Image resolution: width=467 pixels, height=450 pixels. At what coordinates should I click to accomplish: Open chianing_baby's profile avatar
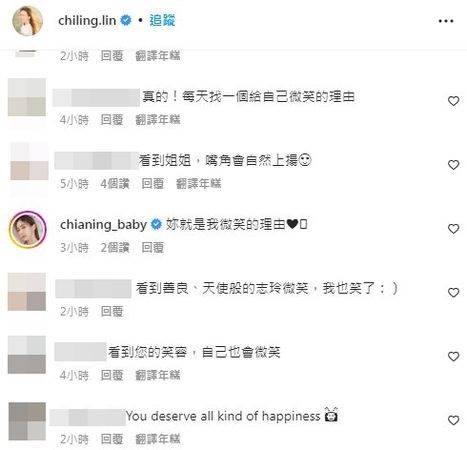(27, 229)
